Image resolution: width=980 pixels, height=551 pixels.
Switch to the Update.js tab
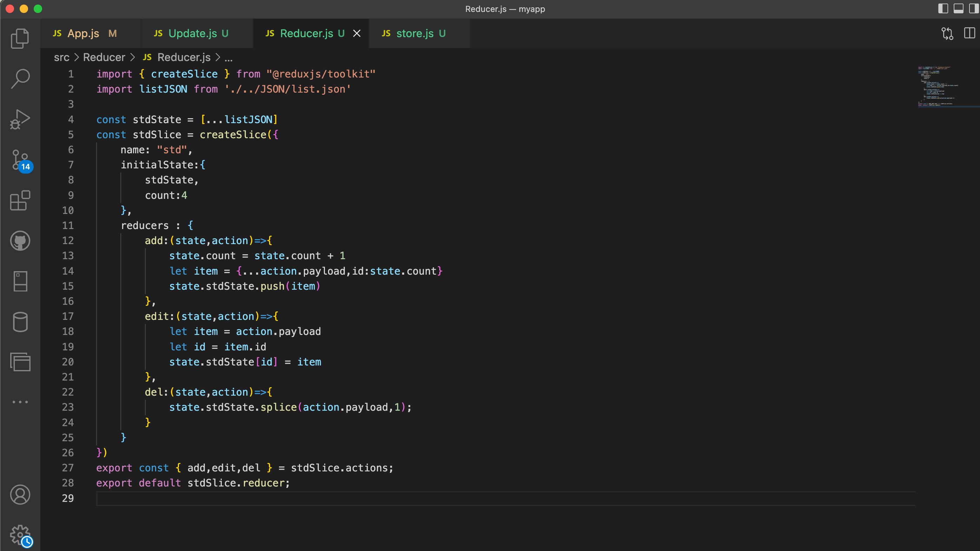[x=197, y=33]
